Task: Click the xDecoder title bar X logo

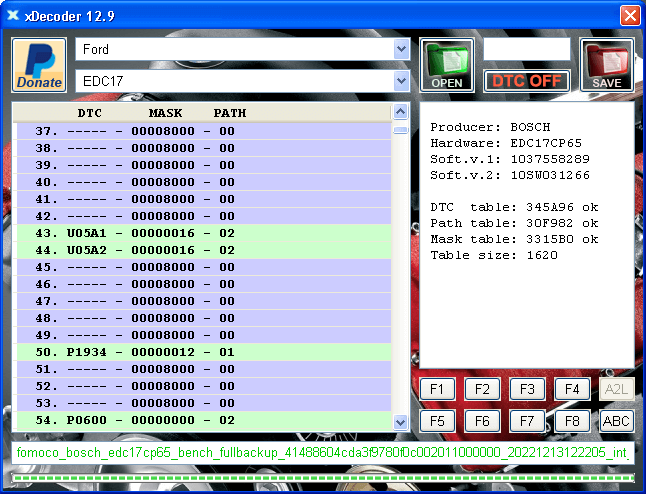Action: click(x=13, y=16)
